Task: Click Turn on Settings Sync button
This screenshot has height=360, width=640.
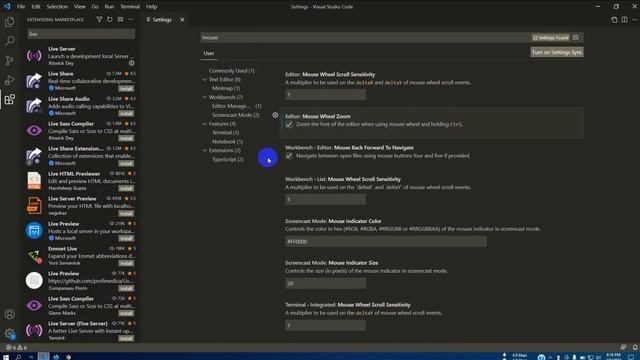Action: tap(557, 52)
